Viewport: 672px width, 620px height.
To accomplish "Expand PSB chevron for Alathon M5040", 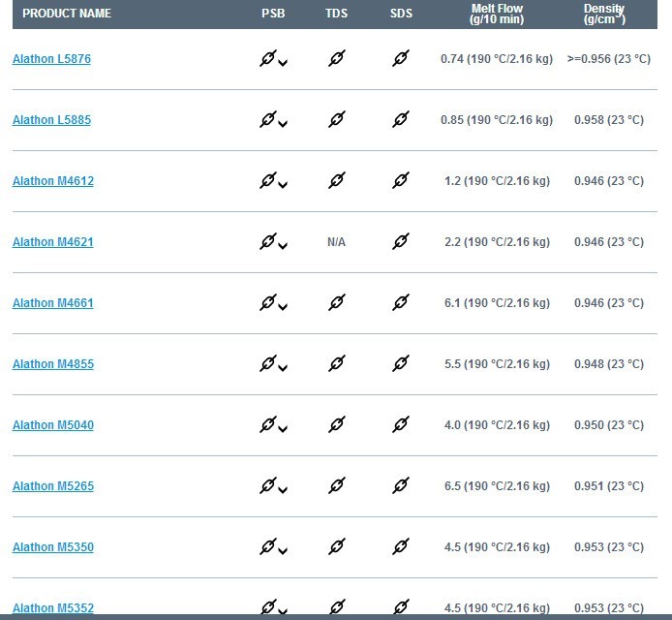I will [283, 429].
